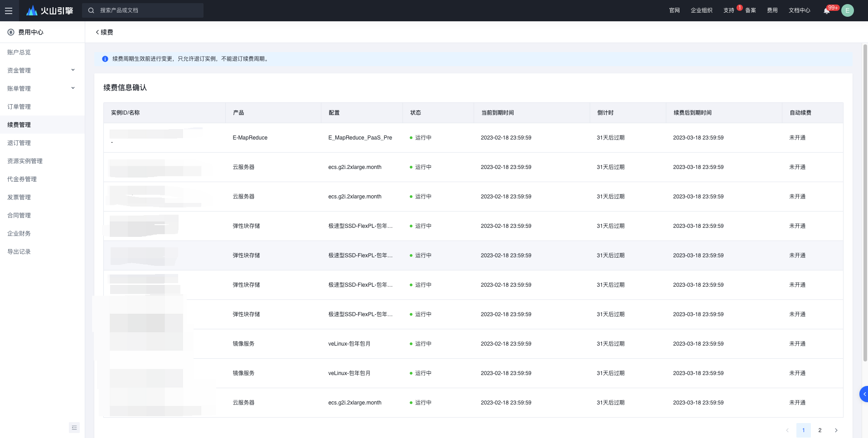Screen dimensions: 868x438
Task: Go to next page arrow
Action: pos(836,430)
